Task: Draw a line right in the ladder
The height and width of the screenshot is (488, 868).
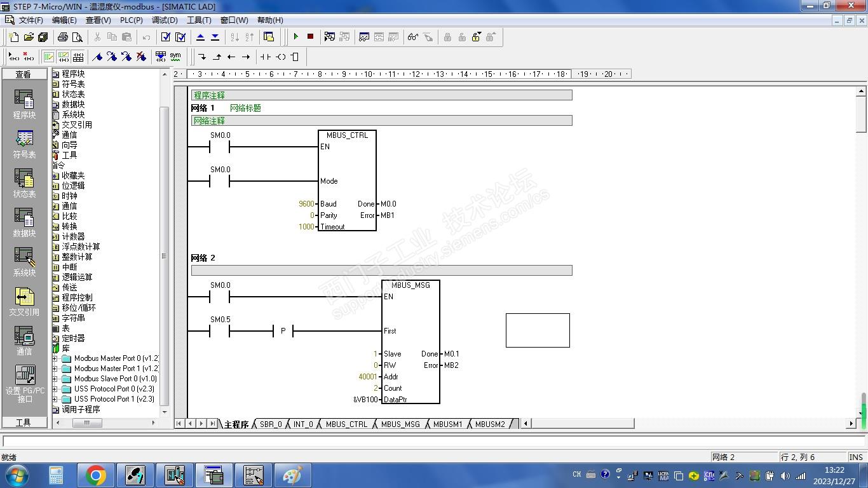Action: click(x=246, y=57)
